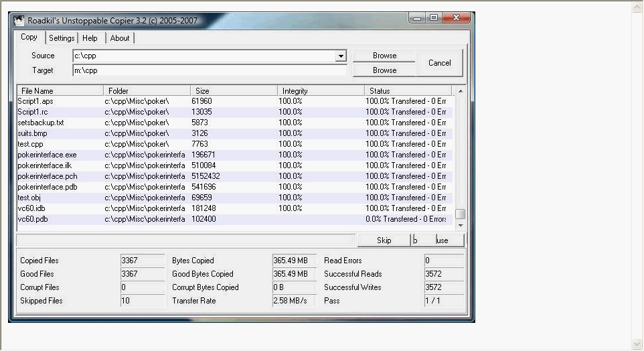The width and height of the screenshot is (644, 351).
Task: Select the vc60.pdb file
Action: coord(235,219)
